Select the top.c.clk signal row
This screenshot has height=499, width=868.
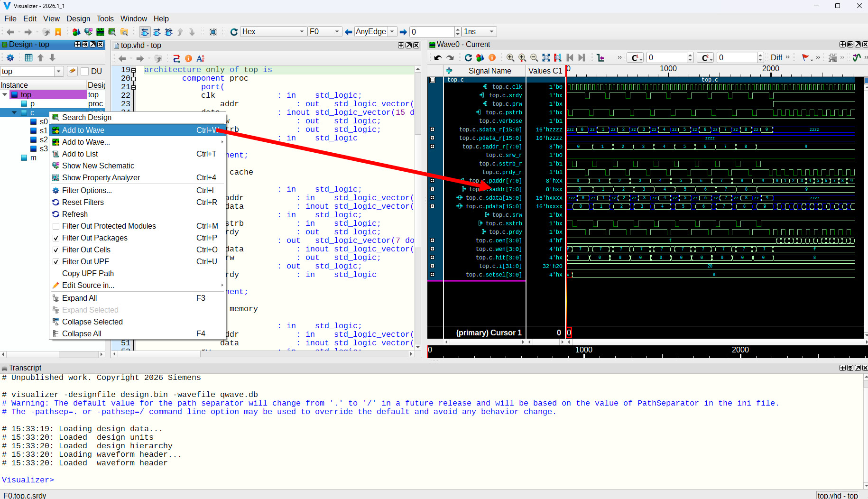[507, 87]
